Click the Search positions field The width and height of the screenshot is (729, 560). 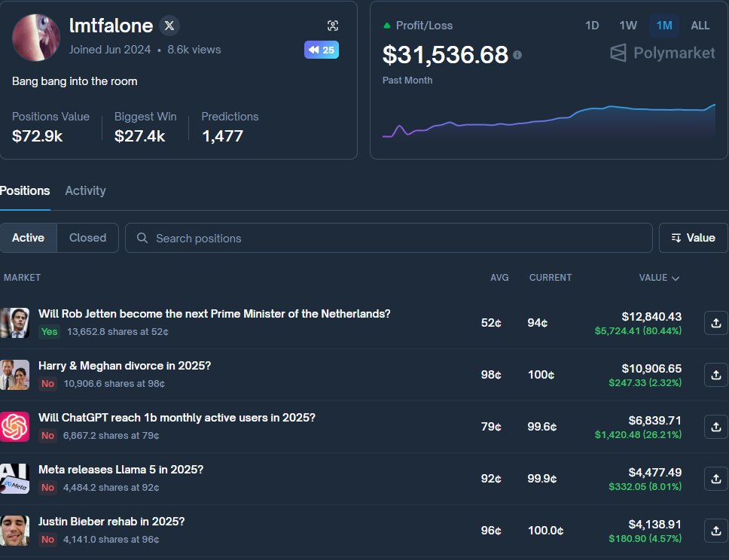(389, 238)
